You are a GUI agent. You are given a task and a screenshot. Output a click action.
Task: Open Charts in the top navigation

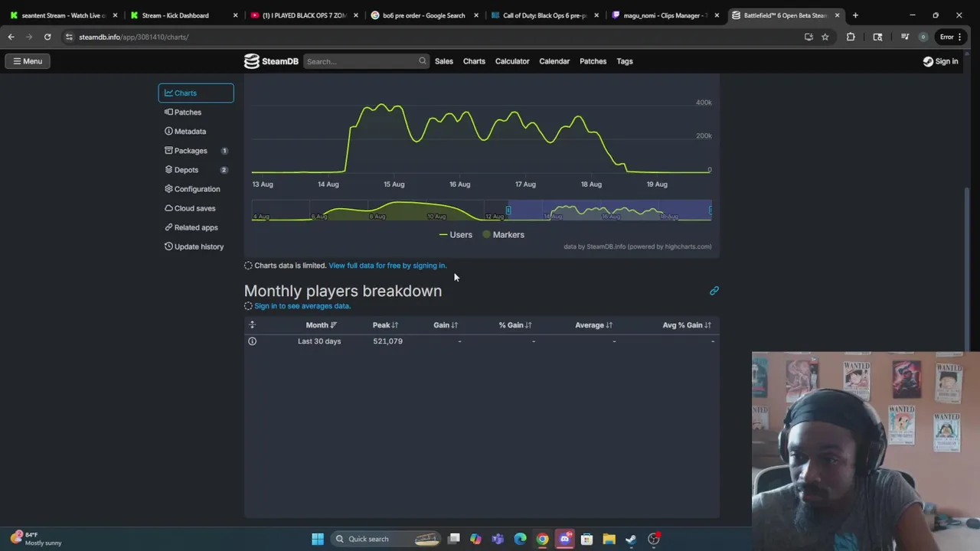(474, 61)
